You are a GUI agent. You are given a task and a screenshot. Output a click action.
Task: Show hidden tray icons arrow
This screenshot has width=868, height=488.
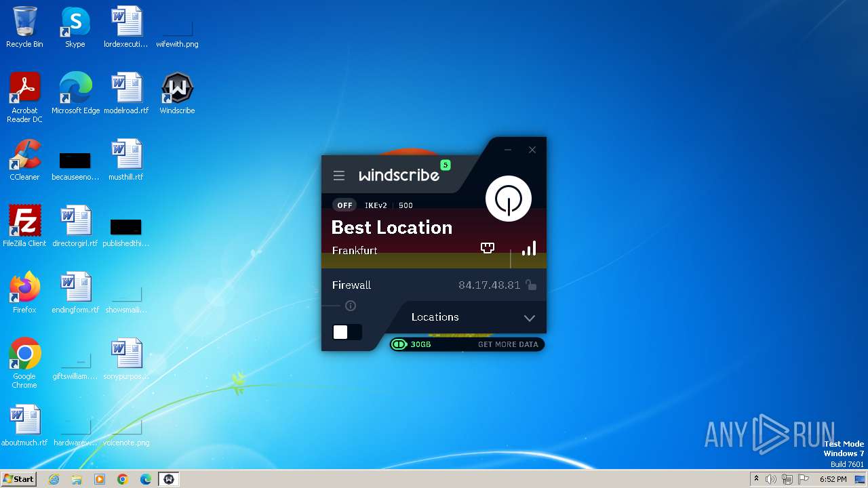tap(756, 479)
